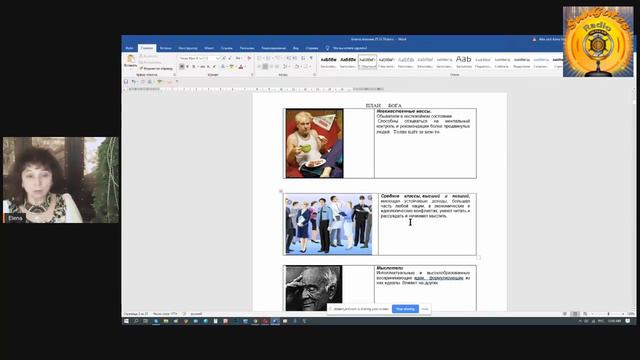The height and width of the screenshot is (360, 640).
Task: Open the Файл (File) tab
Action: 129,48
